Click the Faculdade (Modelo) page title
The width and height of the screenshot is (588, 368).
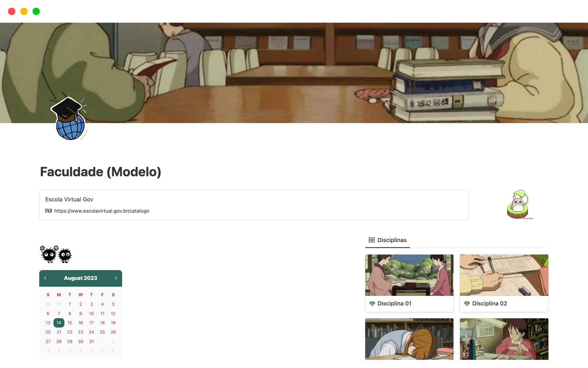(x=100, y=172)
